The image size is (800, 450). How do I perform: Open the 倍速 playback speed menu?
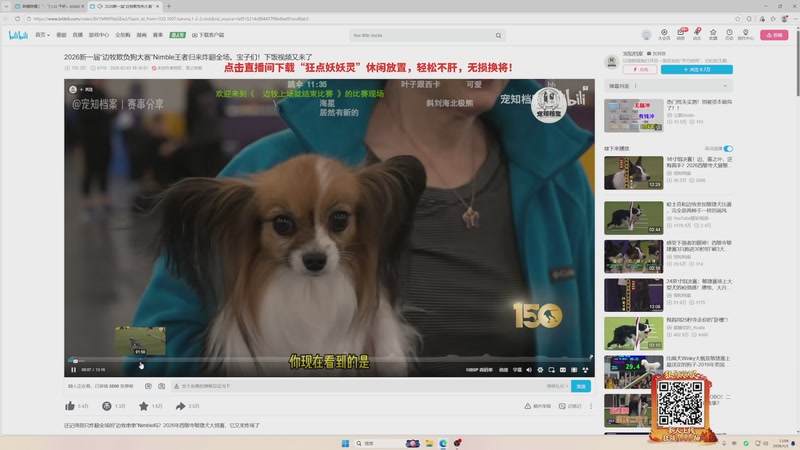(x=504, y=369)
